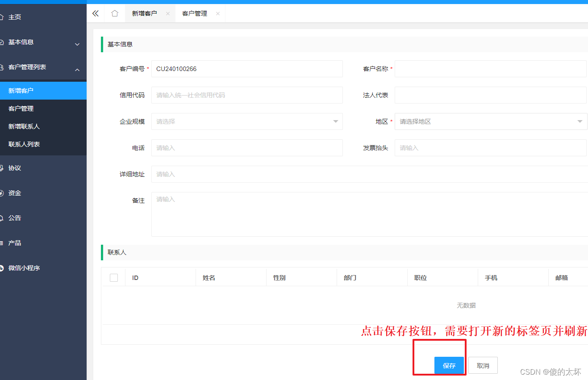Tick the select-all checkbox in the 联系人 table

pos(114,278)
